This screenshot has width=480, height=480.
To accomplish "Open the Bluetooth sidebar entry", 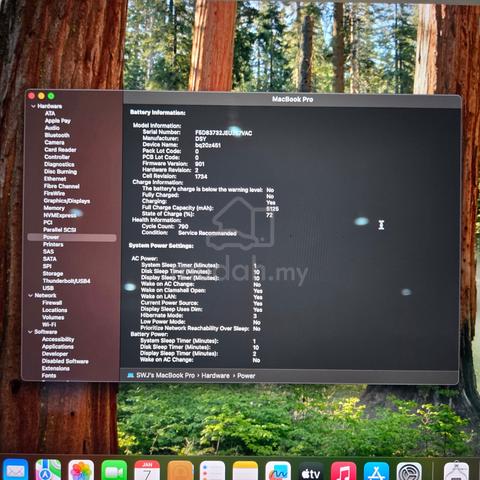I will pyautogui.click(x=57, y=135).
